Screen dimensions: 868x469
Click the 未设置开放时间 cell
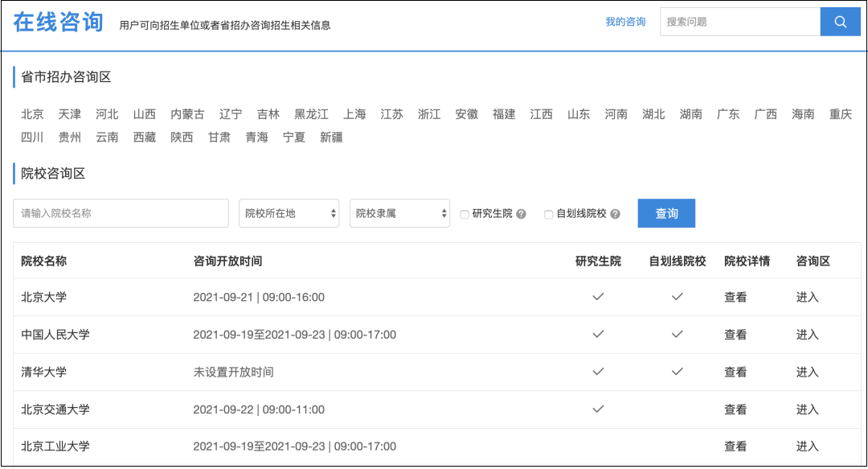click(233, 372)
